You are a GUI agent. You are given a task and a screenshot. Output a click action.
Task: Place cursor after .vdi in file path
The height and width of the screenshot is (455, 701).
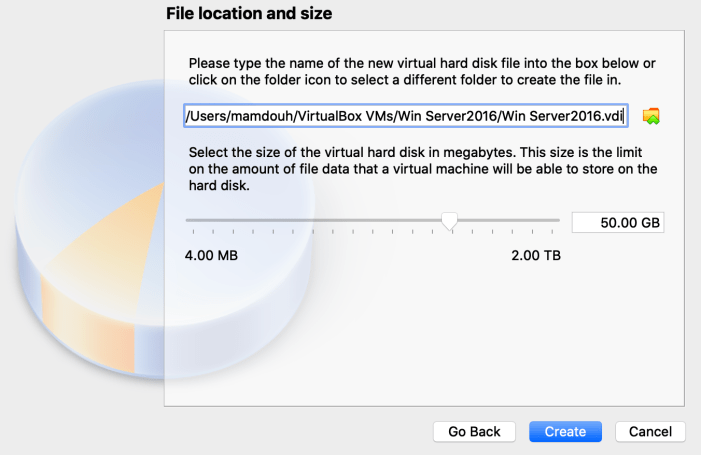pos(623,116)
